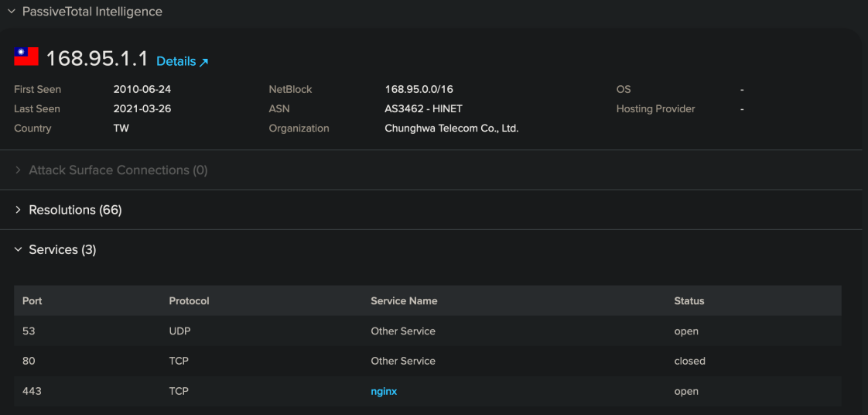Click the 168.95.1.1 IP address heading
Viewport: 868px width, 415px height.
pyautogui.click(x=97, y=59)
